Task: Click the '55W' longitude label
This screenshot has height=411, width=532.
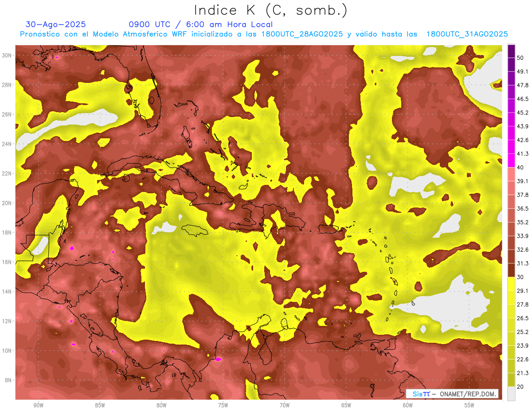Action: 469,405
